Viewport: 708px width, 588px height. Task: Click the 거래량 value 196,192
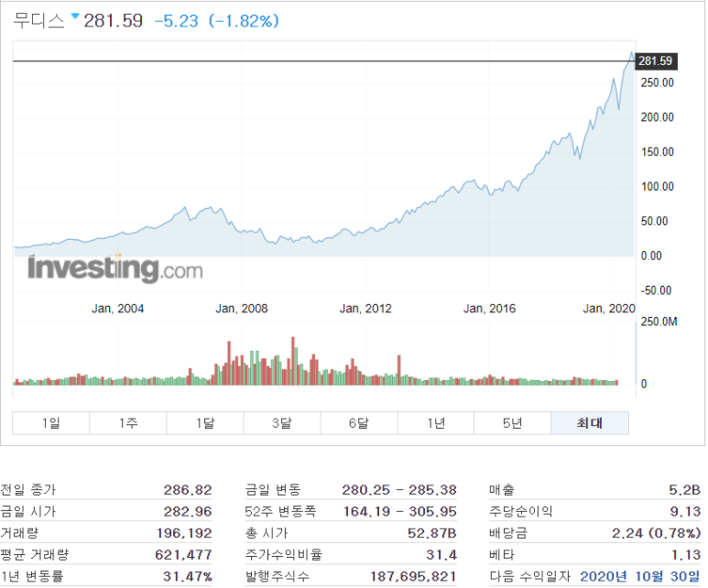[x=184, y=533]
